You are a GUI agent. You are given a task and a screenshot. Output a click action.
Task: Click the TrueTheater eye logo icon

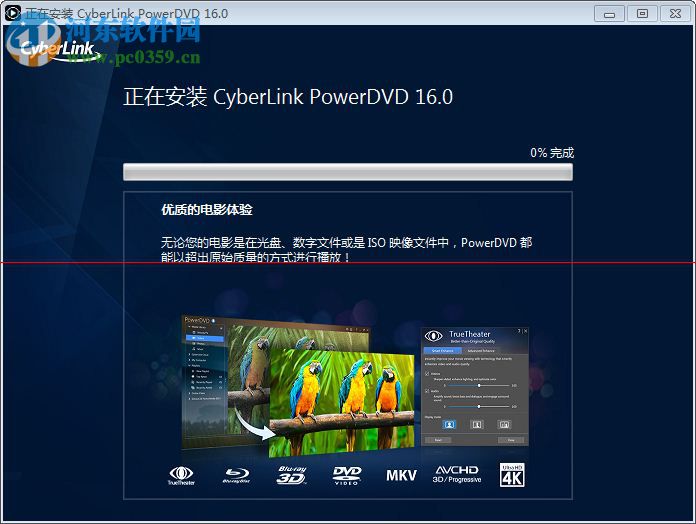[x=181, y=475]
